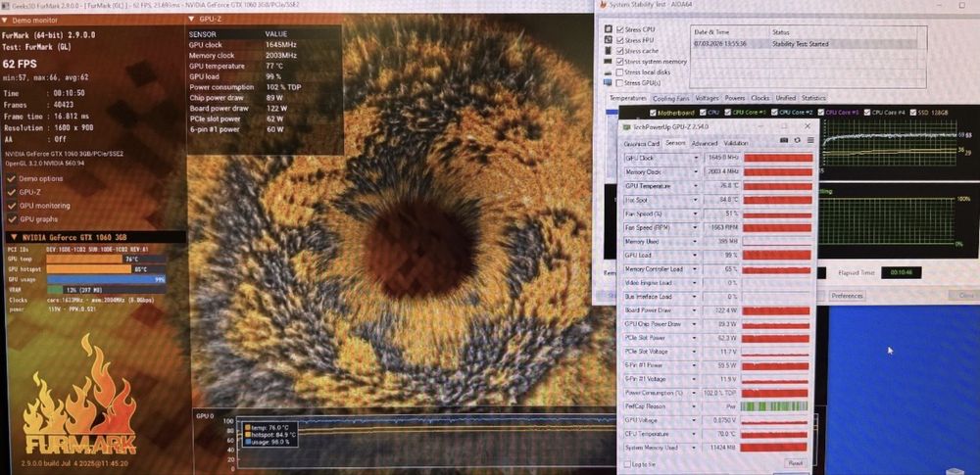Open GPU Load sensor dropdown
This screenshot has width=980, height=475.
tap(696, 255)
